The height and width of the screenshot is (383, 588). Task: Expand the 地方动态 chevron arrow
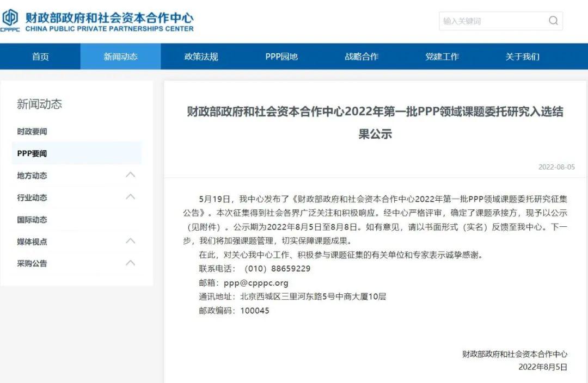point(130,175)
